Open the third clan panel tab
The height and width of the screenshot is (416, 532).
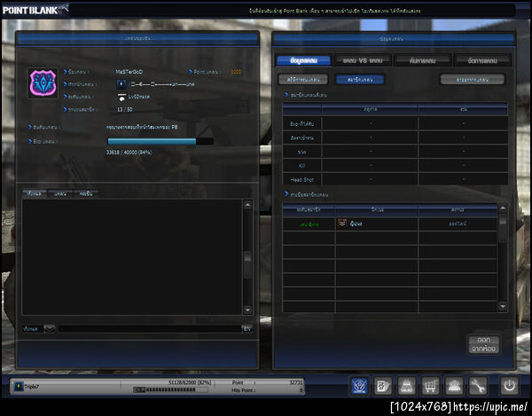pos(422,60)
